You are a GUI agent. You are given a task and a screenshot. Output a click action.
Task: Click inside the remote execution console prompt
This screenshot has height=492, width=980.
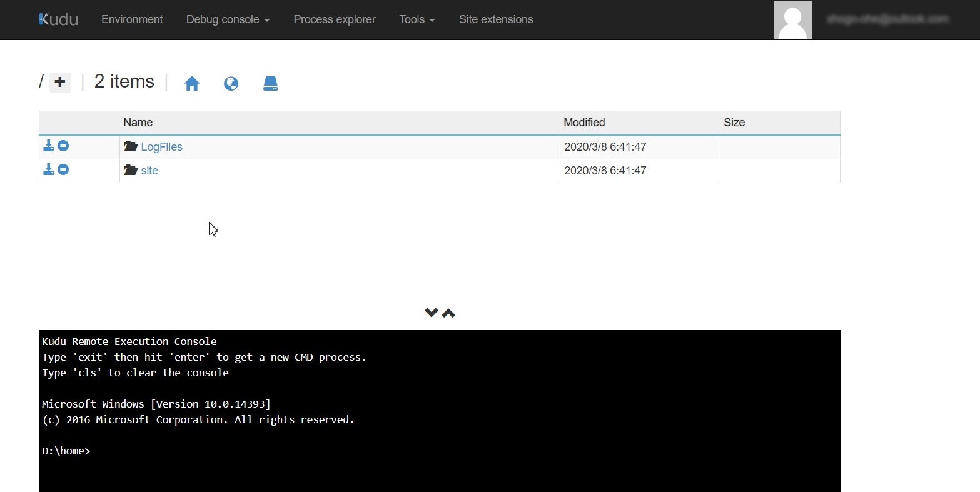click(250, 450)
